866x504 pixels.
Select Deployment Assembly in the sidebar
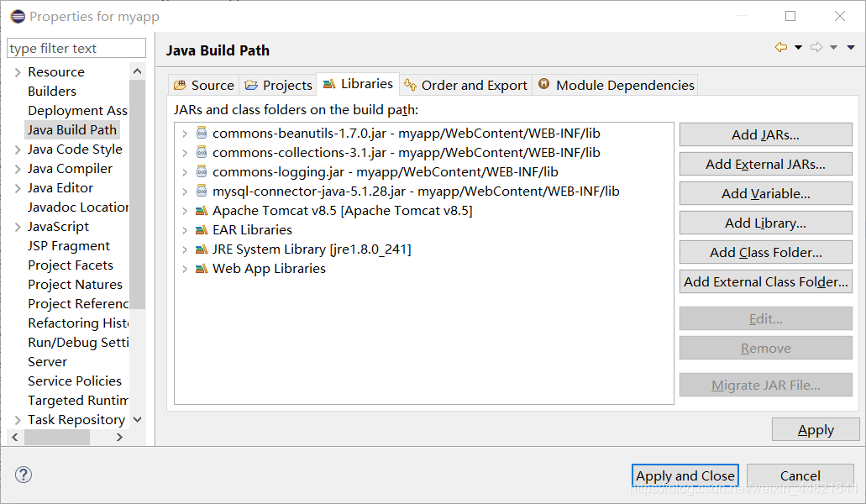click(77, 110)
